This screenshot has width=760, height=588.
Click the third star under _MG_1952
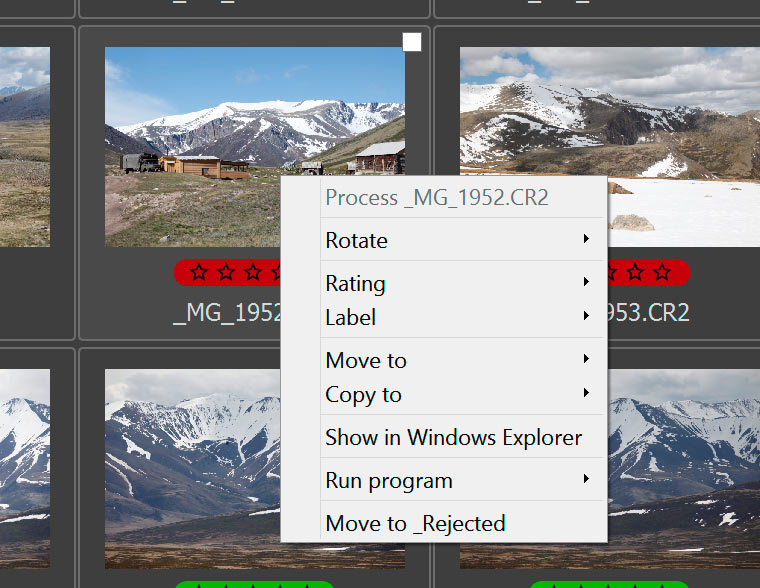coord(253,272)
